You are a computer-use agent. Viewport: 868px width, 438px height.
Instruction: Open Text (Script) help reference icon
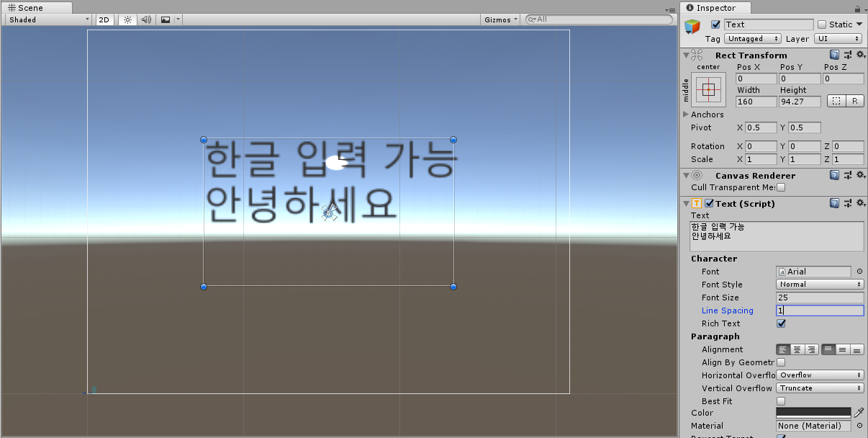tap(834, 203)
